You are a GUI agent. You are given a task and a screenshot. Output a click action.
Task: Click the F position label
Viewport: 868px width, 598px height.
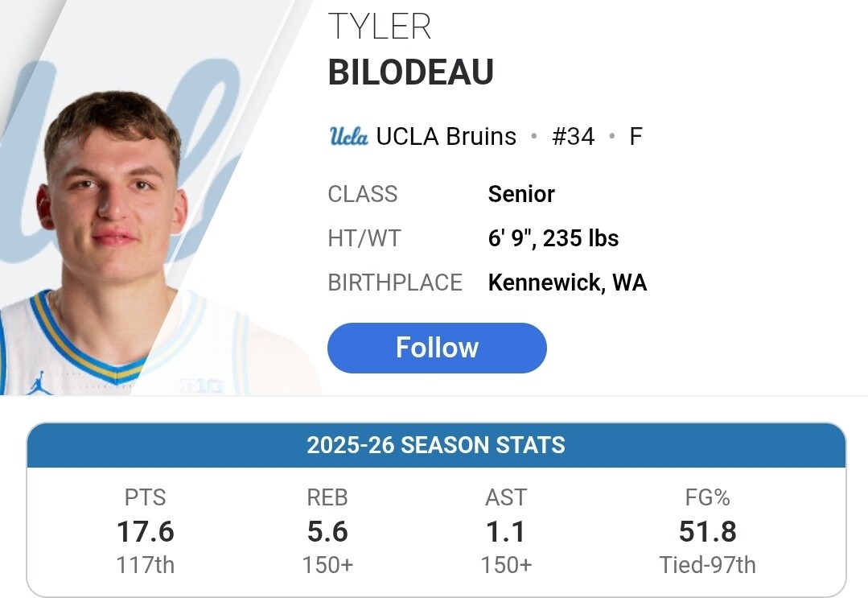[x=636, y=136]
